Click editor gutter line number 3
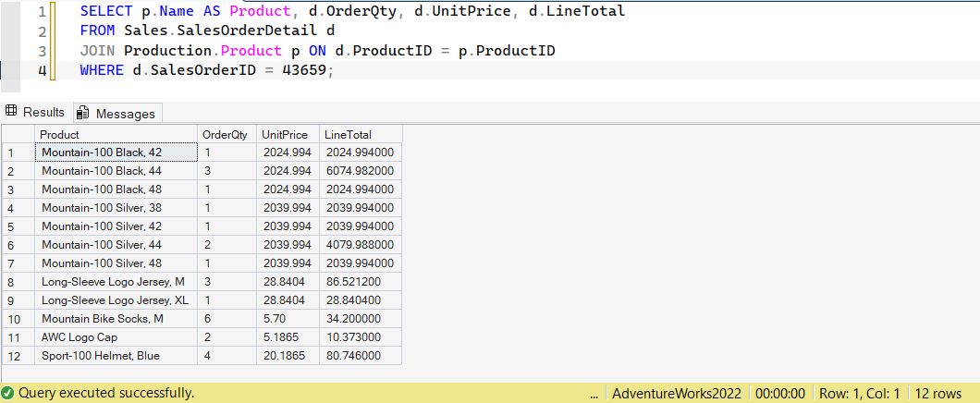The width and height of the screenshot is (980, 403). [42, 51]
